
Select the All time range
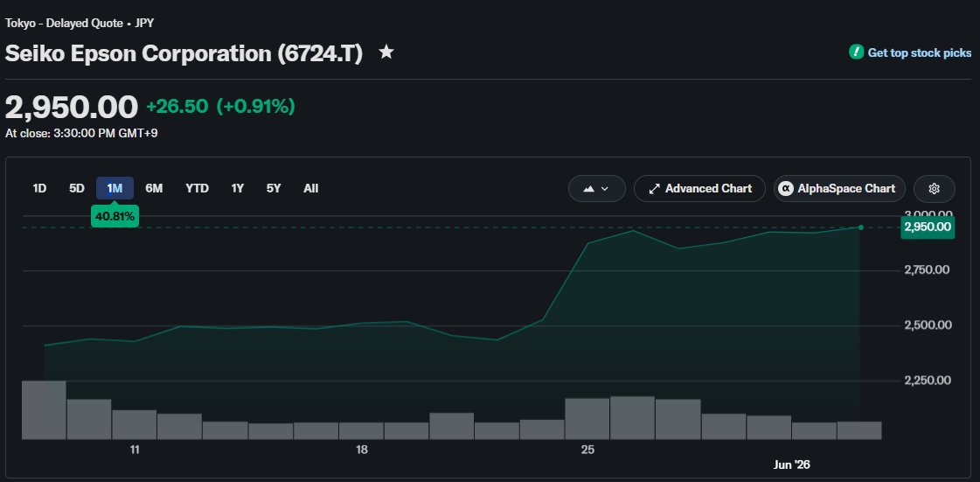[x=310, y=188]
